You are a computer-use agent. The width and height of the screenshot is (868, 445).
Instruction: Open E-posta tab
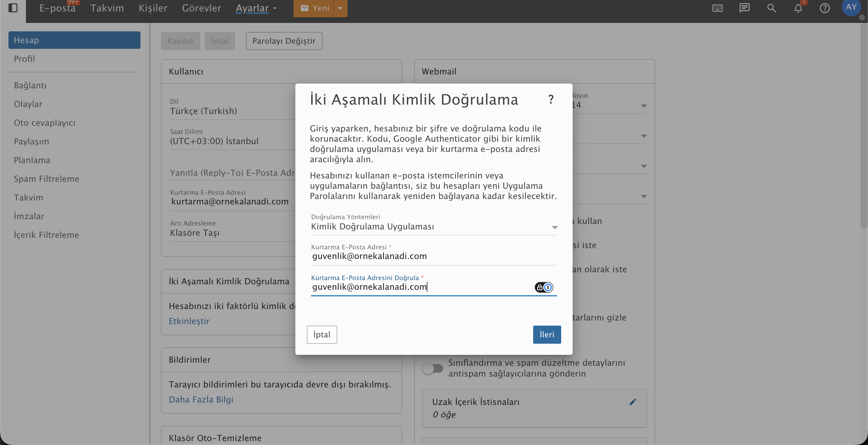tap(57, 8)
